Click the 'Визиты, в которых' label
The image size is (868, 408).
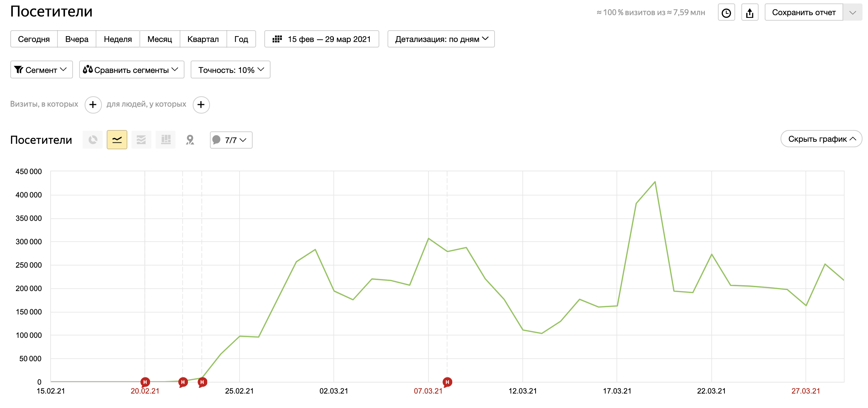coord(44,104)
